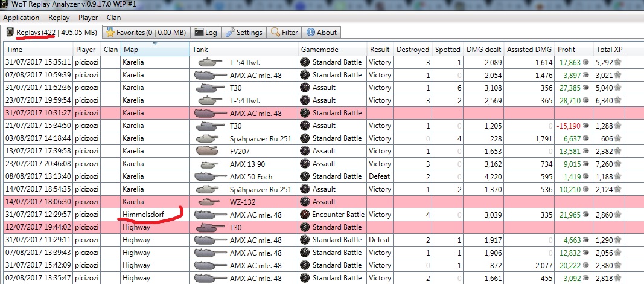644x284 pixels.
Task: Click the AMX AC mle. 48 tank icon at 07/08/2017 10:59:39
Action: click(210, 75)
